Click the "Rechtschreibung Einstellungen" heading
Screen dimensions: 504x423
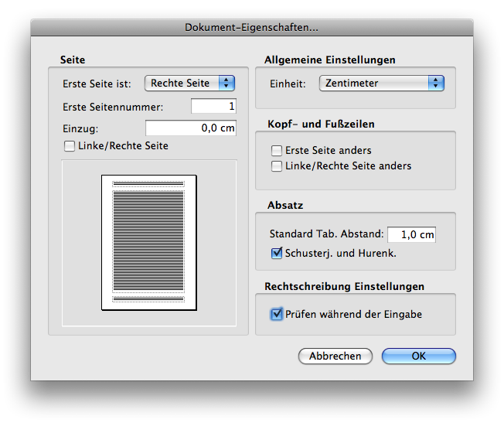345,286
